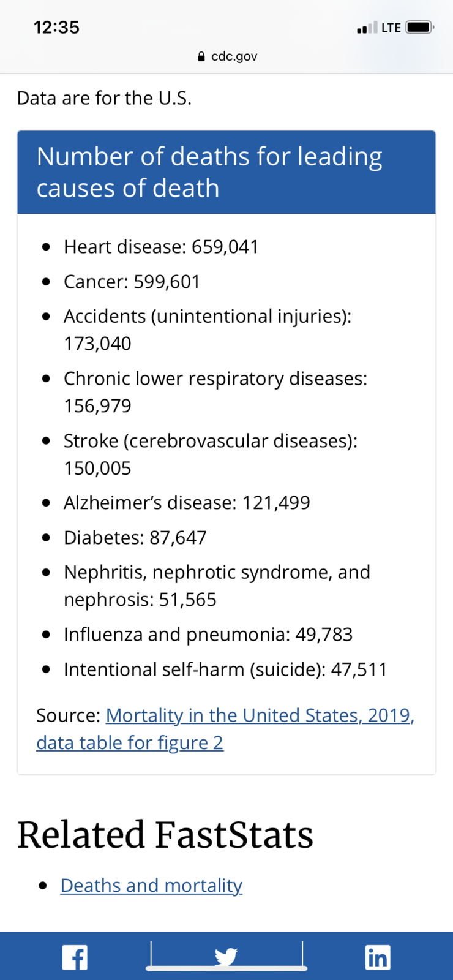Open the Deaths and mortality link
Viewport: 453px width, 980px height.
pos(151,886)
